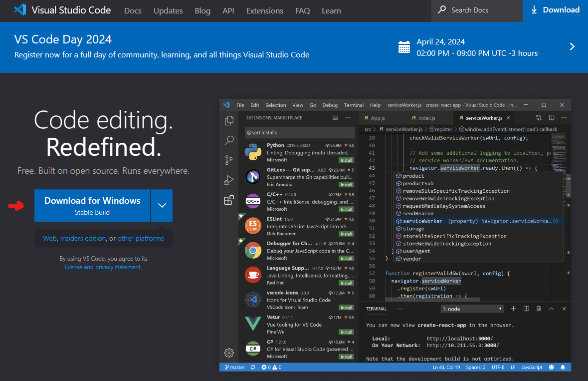
Task: Maximize terminal panel with up chevron
Action: tap(551, 309)
